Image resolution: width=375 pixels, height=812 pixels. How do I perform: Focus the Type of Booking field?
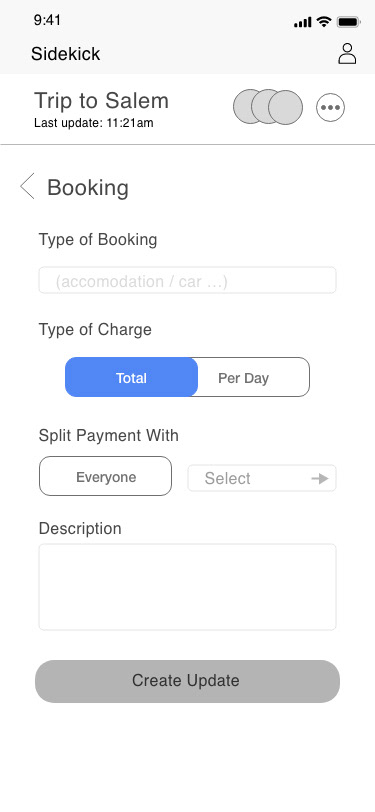188,280
